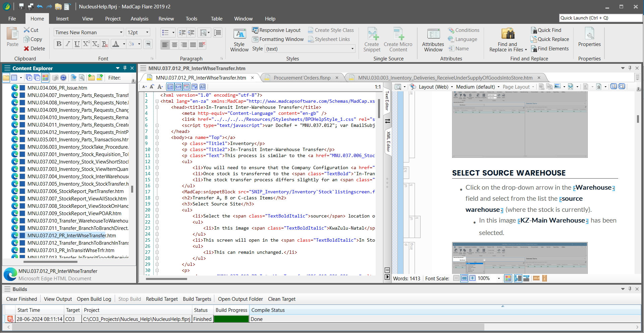This screenshot has height=333, width=644.
Task: Apply underline formatting
Action: (77, 44)
